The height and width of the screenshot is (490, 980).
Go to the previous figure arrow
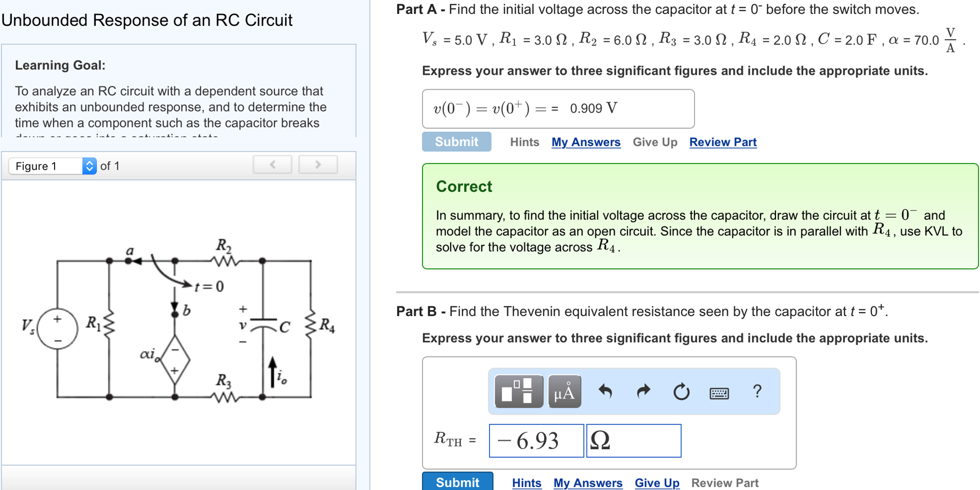point(272,164)
